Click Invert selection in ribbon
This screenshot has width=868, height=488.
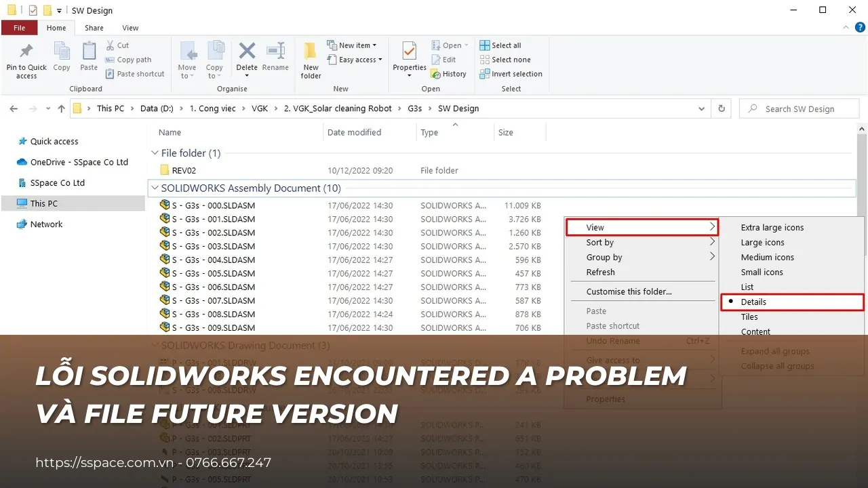pos(511,74)
